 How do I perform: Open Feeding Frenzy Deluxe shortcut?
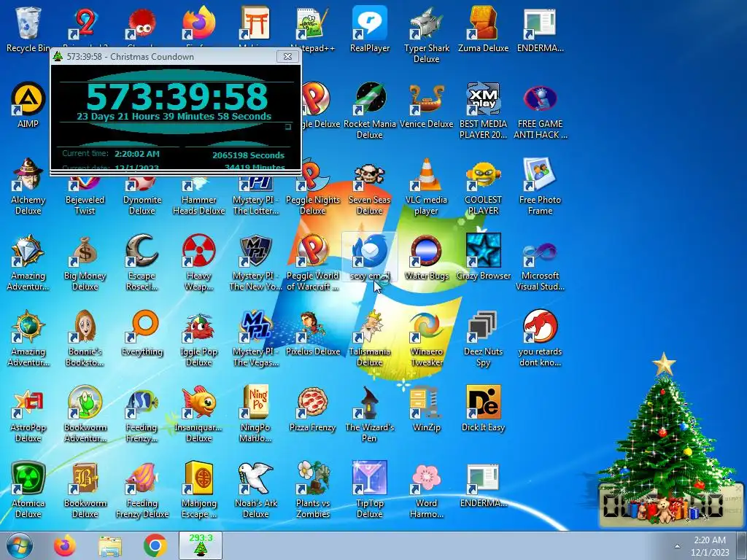[142, 490]
